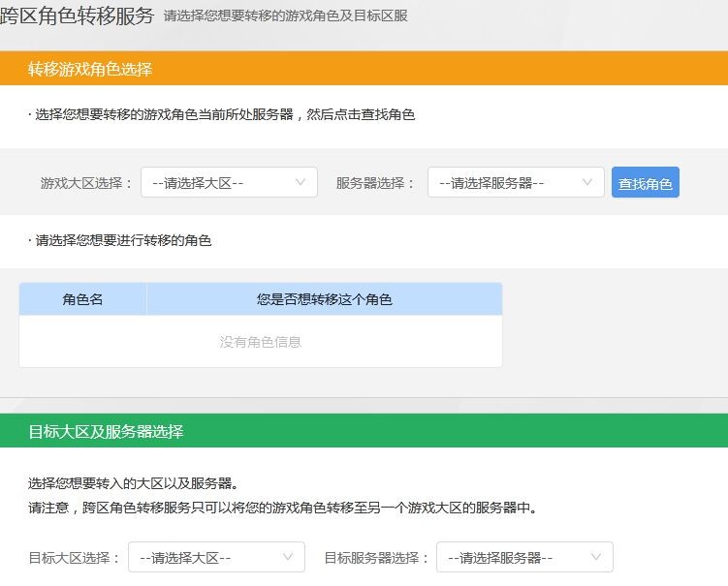Click the chevron arrow beside 游戏大区选择's --请选择大区-- field
Image resolution: width=728 pixels, height=586 pixels.
(301, 182)
